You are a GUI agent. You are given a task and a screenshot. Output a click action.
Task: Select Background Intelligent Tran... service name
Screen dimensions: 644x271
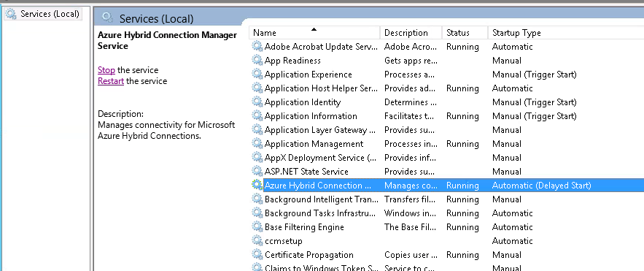click(x=321, y=199)
